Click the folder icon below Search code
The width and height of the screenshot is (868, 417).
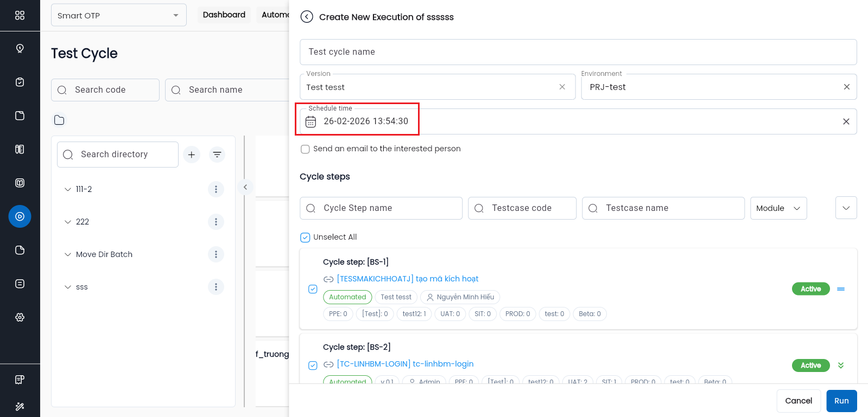click(59, 120)
